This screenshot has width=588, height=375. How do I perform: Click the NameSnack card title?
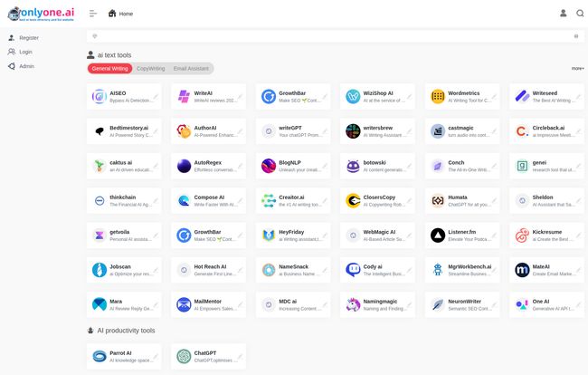[294, 267]
